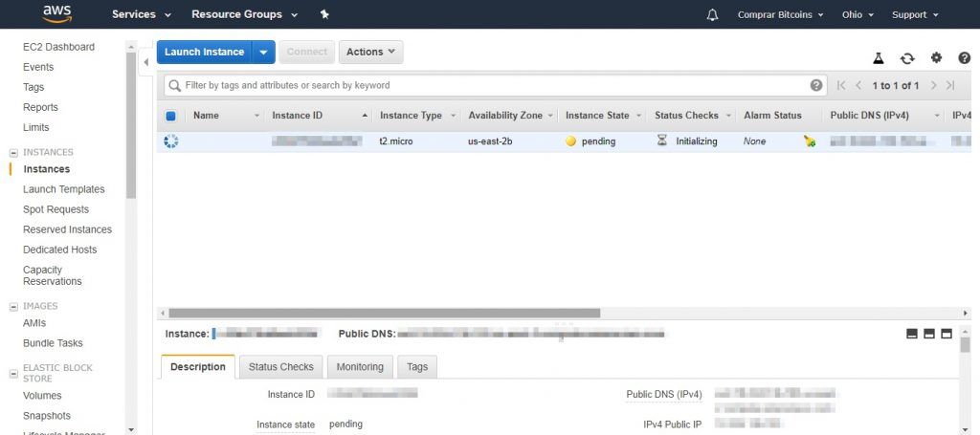980x435 pixels.
Task: Open Snapshots in the sidebar
Action: (47, 416)
